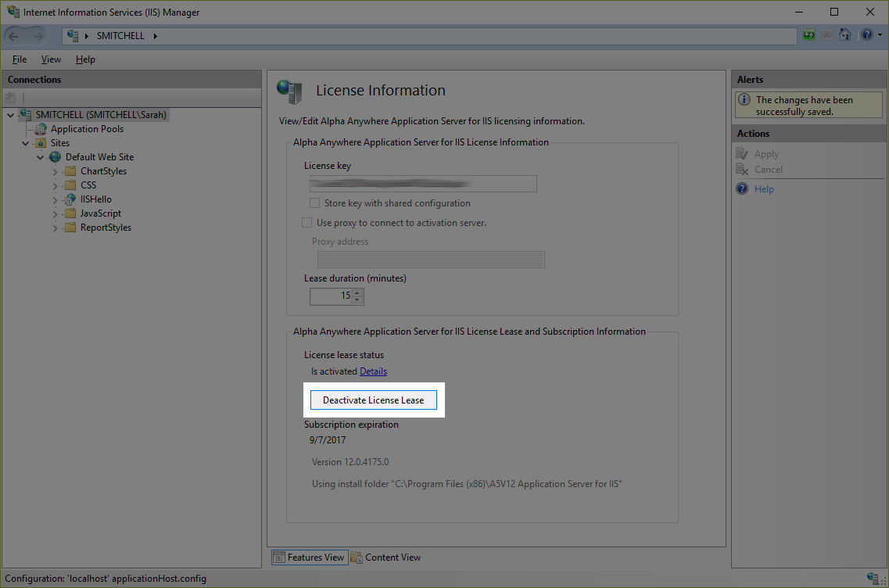The width and height of the screenshot is (889, 588).
Task: Click the Deactivate License Lease button
Action: point(374,400)
